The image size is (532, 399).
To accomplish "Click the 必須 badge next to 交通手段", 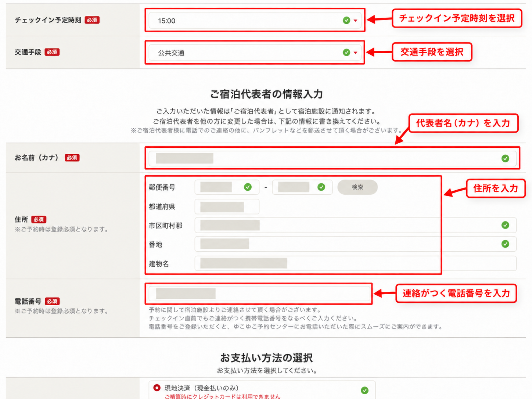I will [x=52, y=52].
